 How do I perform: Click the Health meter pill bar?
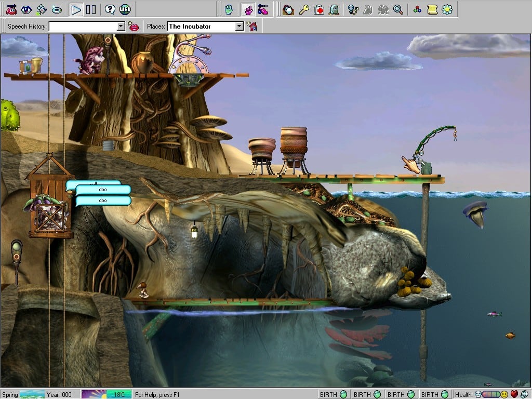click(x=490, y=394)
